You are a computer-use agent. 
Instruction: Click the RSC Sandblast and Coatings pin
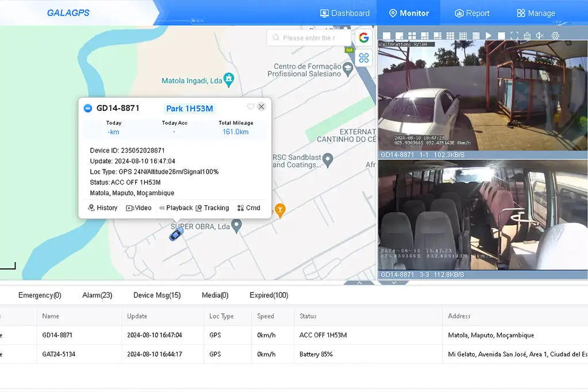click(x=328, y=160)
